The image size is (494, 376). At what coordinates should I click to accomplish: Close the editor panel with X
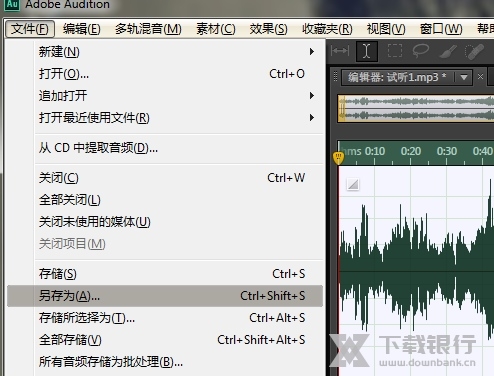tap(480, 77)
